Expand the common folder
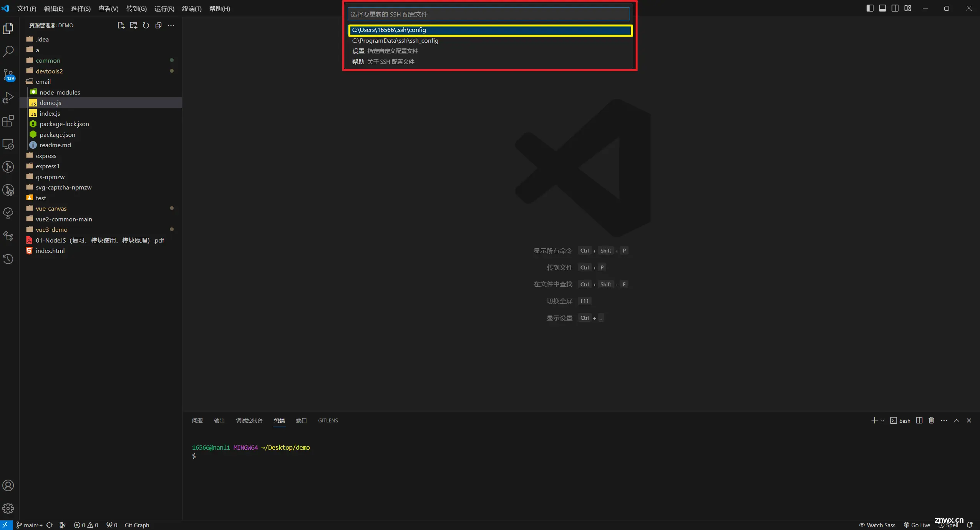This screenshot has height=530, width=980. 101,60
